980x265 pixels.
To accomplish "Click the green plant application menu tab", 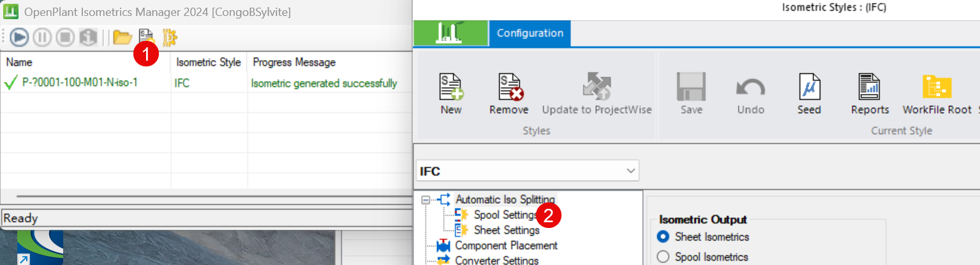I will coord(450,33).
